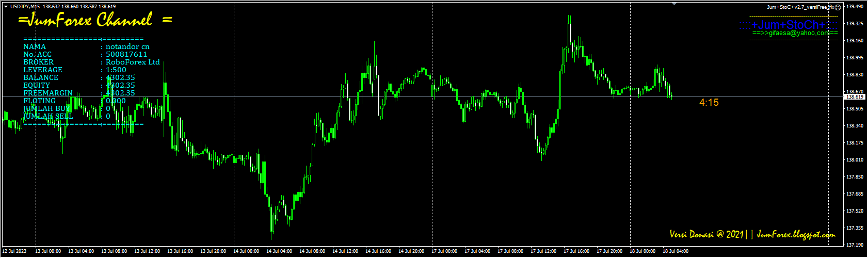Click price scale value 138.995
The width and height of the screenshot is (868, 258).
tap(855, 58)
